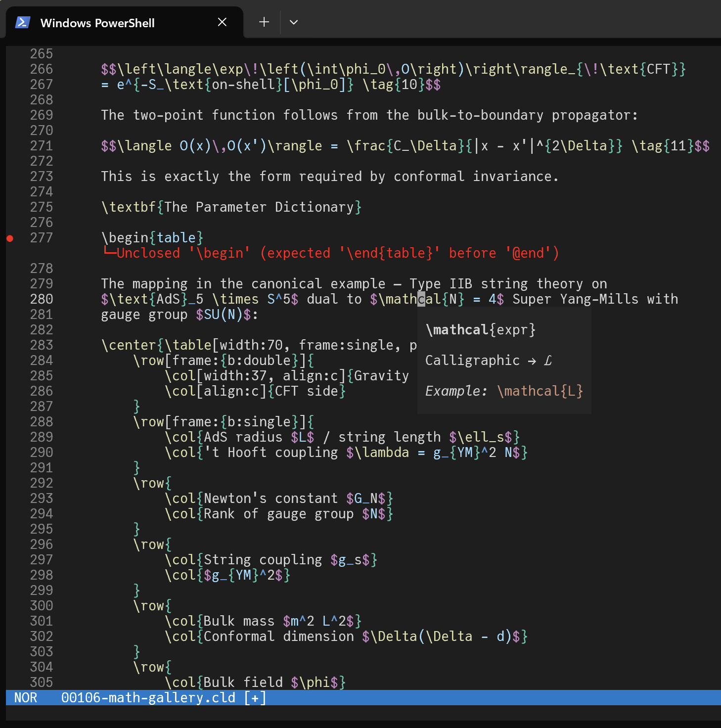Click 'The mapping in the canonical example' line
Image resolution: width=721 pixels, height=728 pixels.
click(x=354, y=284)
